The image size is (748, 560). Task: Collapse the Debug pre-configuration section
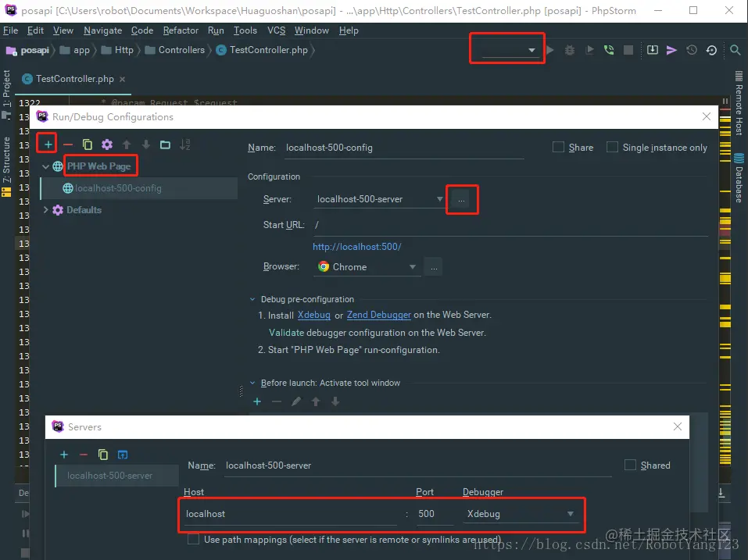pyautogui.click(x=251, y=299)
